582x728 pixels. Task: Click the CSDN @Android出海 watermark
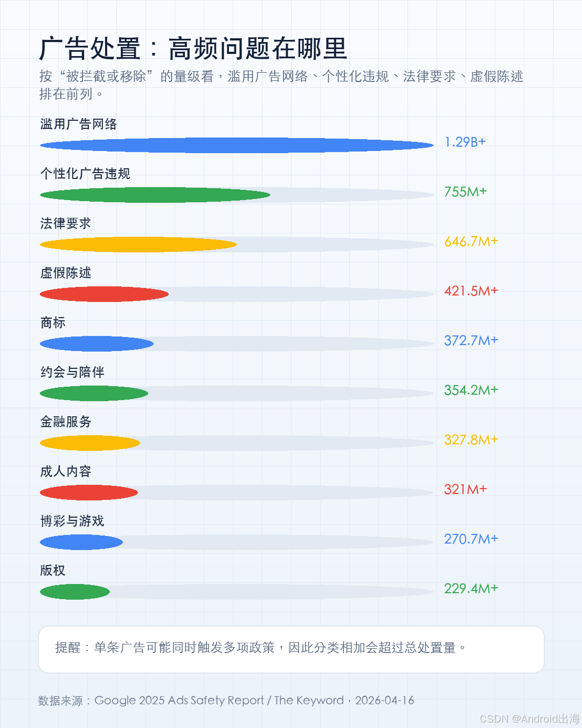(x=529, y=719)
